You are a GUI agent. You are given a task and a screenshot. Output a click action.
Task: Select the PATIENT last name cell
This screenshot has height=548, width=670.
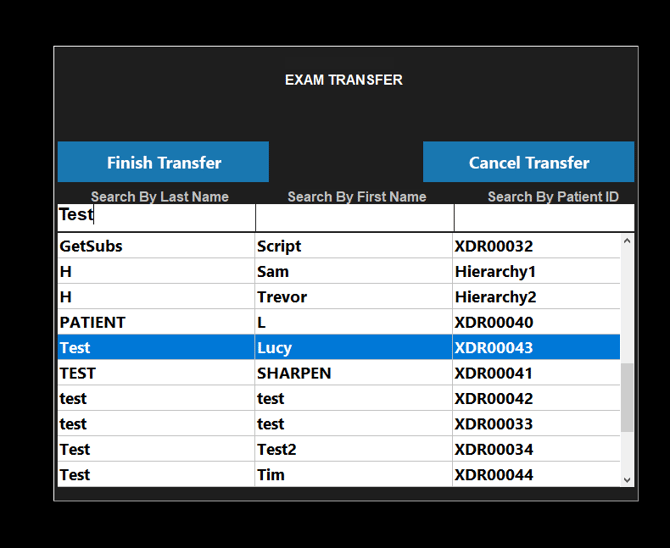pos(156,322)
